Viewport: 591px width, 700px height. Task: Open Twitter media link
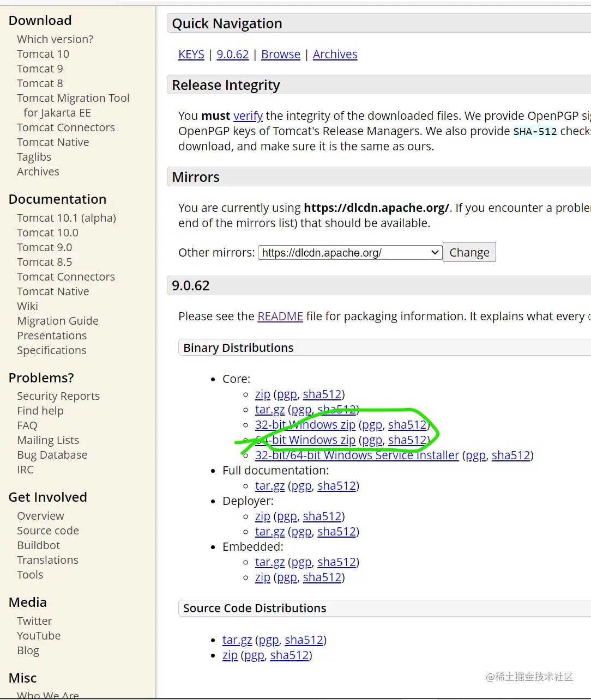point(34,621)
